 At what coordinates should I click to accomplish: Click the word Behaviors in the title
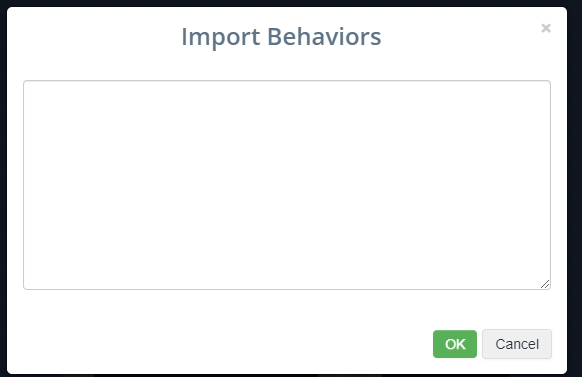pos(324,37)
